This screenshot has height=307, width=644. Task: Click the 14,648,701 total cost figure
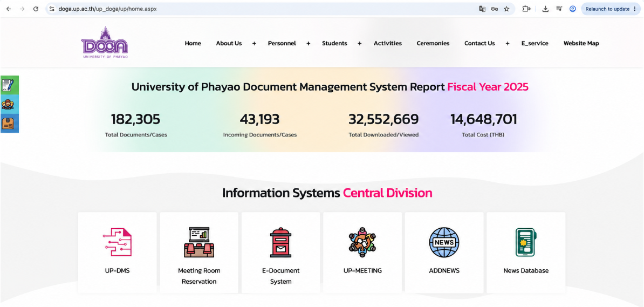point(484,119)
